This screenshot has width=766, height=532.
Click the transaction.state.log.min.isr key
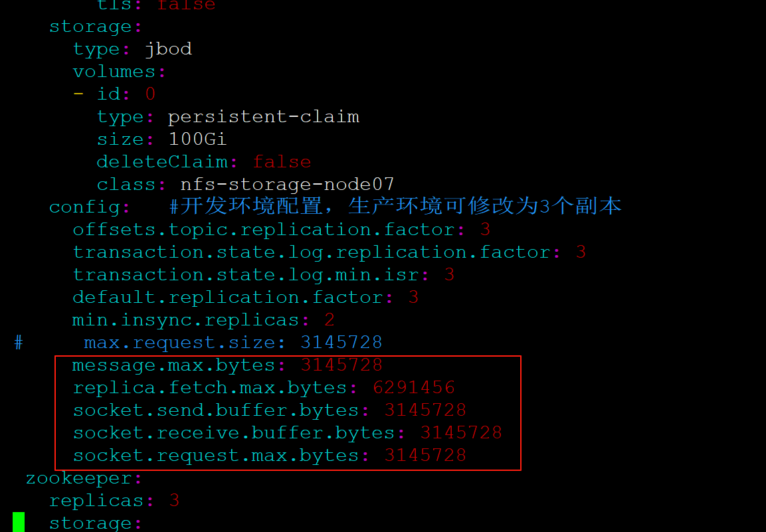point(246,275)
